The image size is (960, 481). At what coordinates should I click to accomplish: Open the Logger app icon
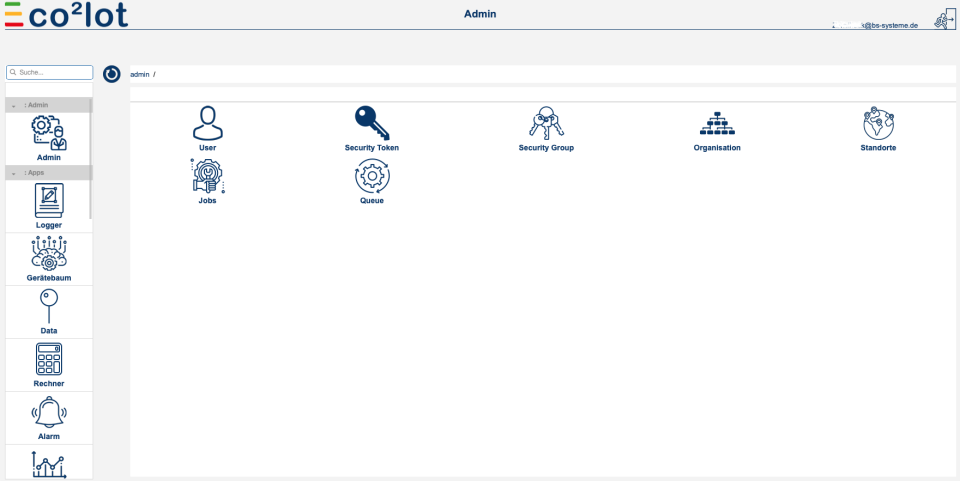click(49, 201)
